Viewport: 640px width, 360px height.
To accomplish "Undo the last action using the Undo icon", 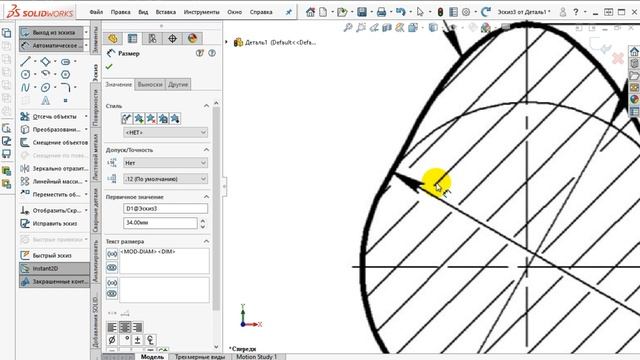I will (x=400, y=12).
